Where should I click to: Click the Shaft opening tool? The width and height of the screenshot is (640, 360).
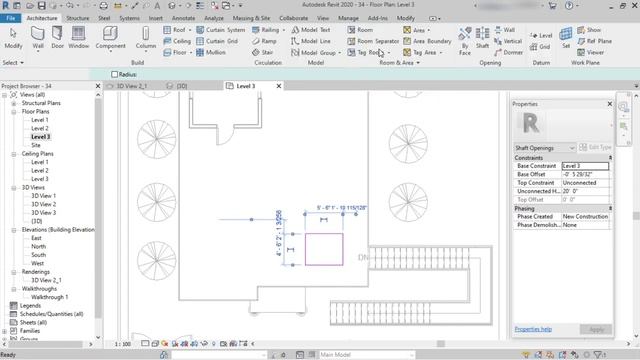coord(482,38)
